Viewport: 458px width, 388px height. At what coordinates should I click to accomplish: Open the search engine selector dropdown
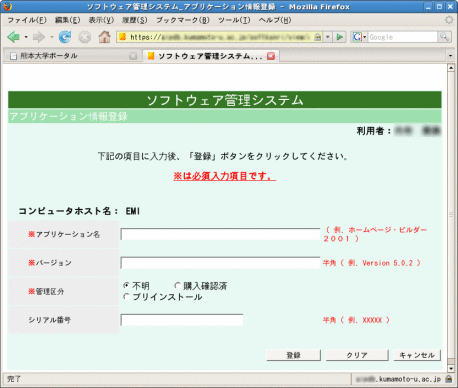point(364,37)
